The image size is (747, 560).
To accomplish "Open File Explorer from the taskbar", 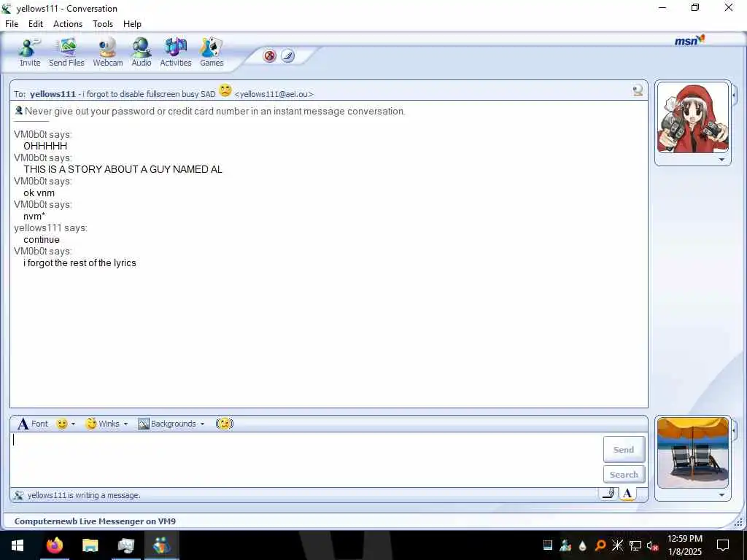I will (x=90, y=545).
